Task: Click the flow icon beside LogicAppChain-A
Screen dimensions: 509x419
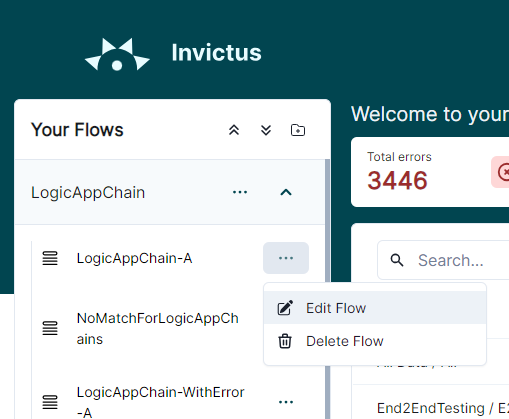Action: point(50,258)
